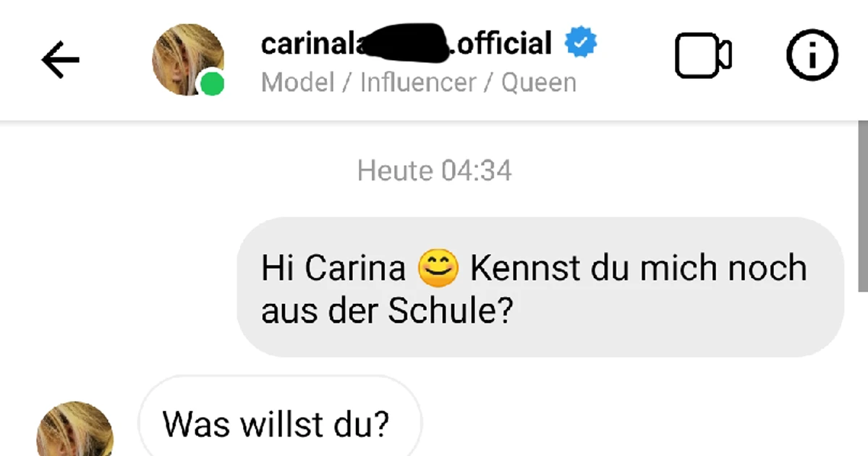Select the 'Heute 04:34' timestamp

point(435,171)
